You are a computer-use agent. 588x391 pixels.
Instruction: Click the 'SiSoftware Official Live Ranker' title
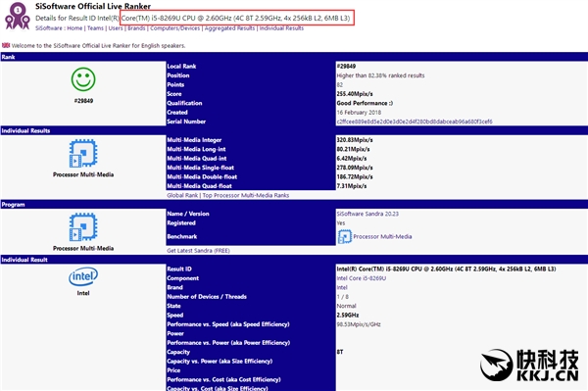(93, 7)
